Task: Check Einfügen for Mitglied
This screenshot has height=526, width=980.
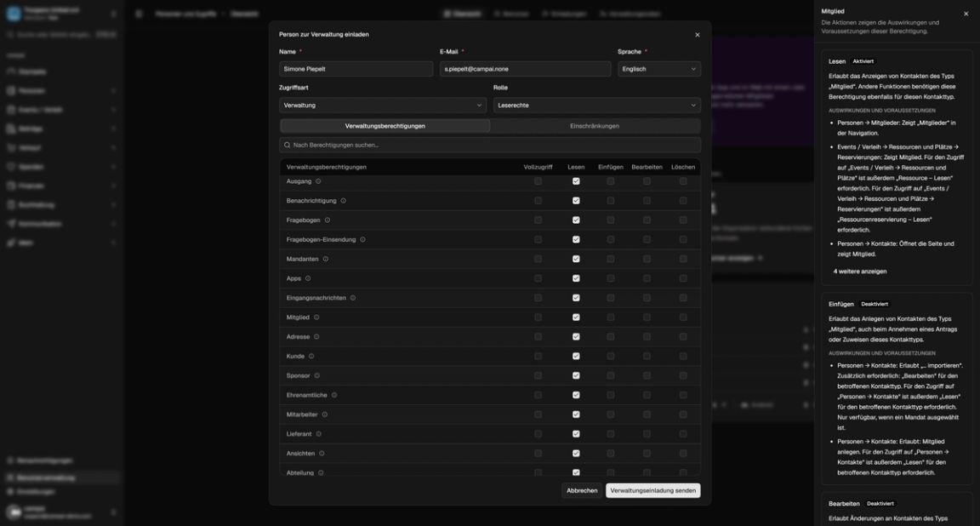Action: coord(611,317)
